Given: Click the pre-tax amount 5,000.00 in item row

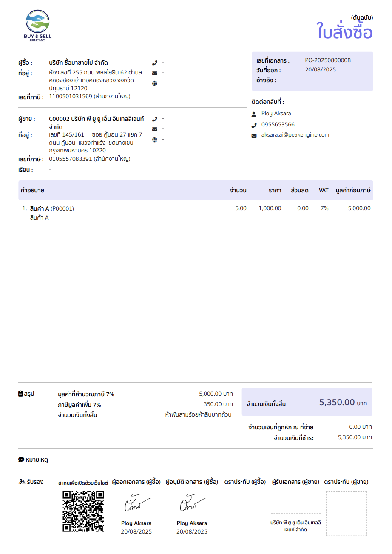Looking at the screenshot, I should click(359, 208).
